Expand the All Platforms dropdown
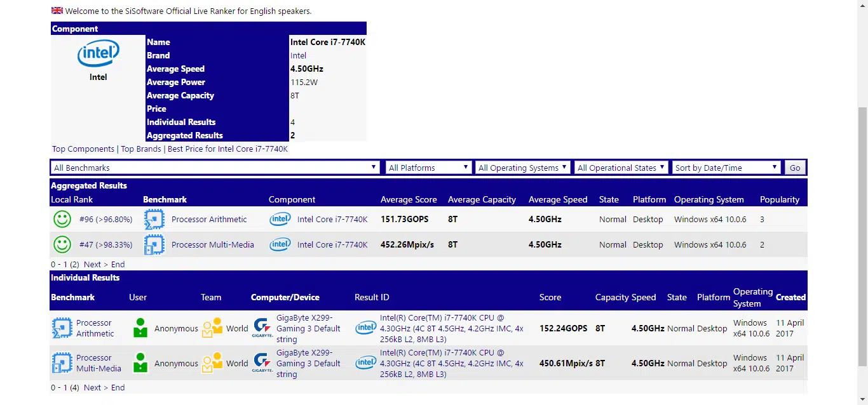The width and height of the screenshot is (868, 405). pos(428,168)
